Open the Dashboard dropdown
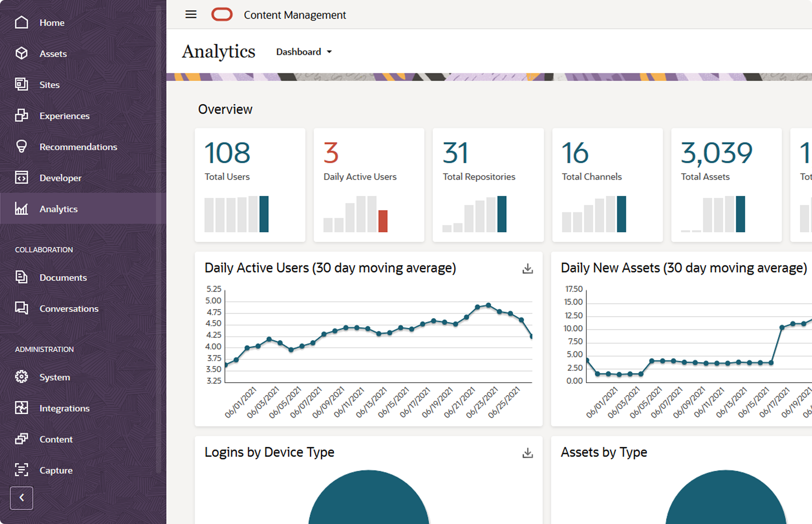The image size is (812, 524). [304, 52]
